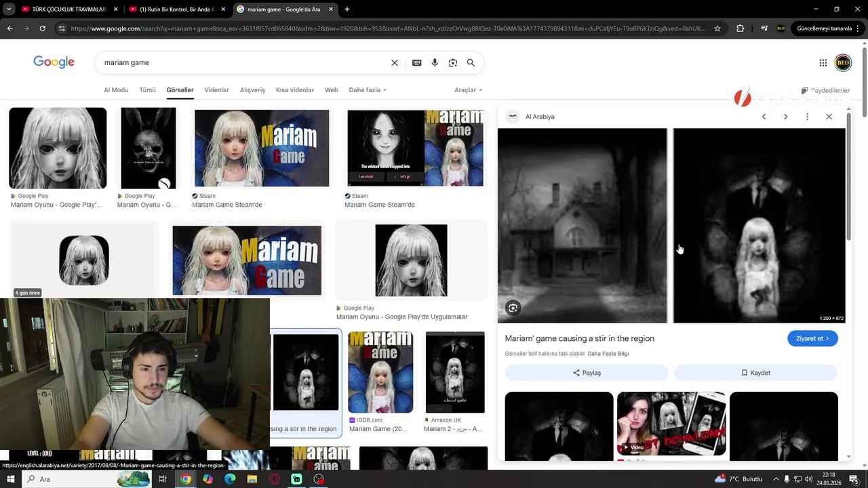Bookmark this page with star
Viewport: 868px width, 488px height.
(x=717, y=28)
